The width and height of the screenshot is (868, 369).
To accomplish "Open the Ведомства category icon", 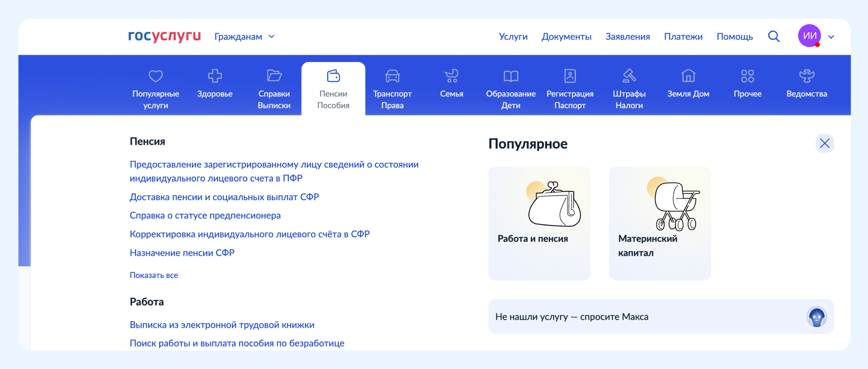I will click(807, 76).
